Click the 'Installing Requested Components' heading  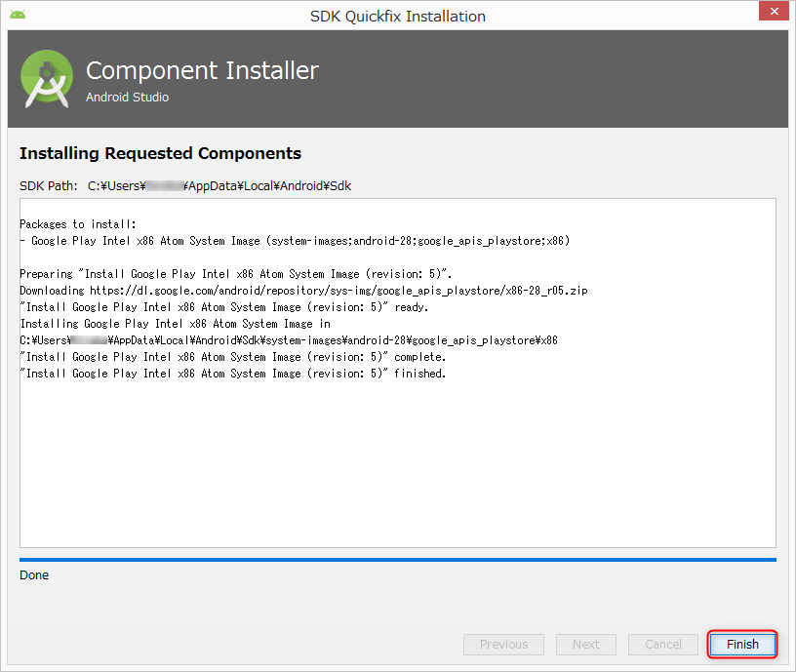point(160,153)
